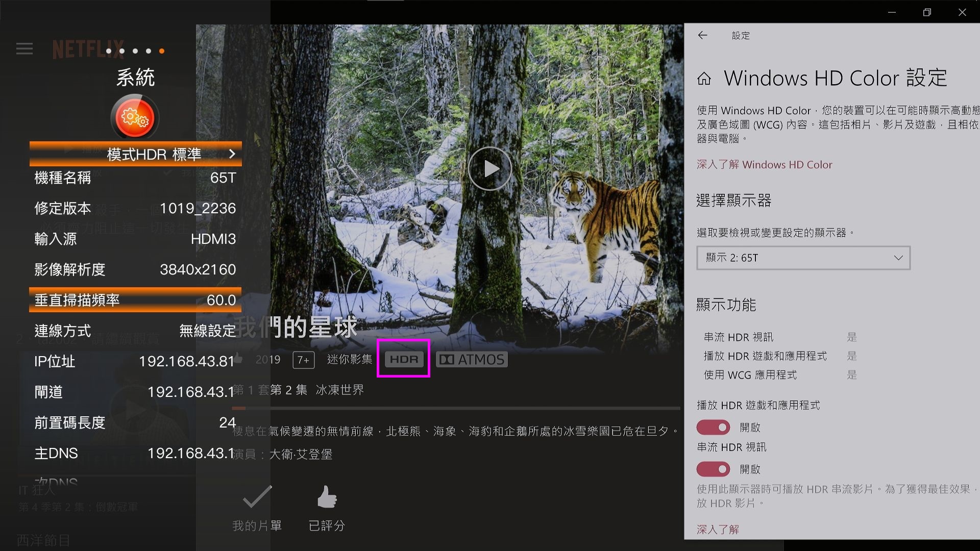The width and height of the screenshot is (980, 551).
Task: Select the 輸入源 HDMI3 row
Action: 135,239
